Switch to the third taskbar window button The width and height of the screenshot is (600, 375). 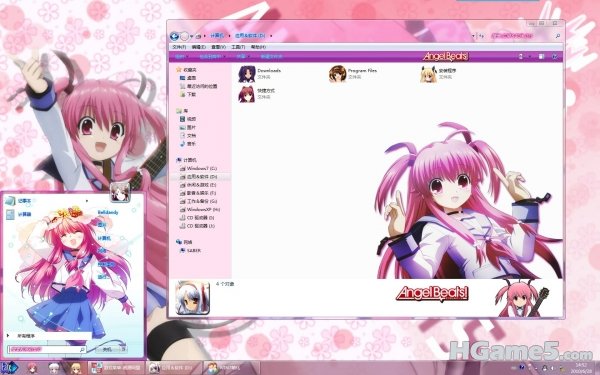click(x=232, y=368)
